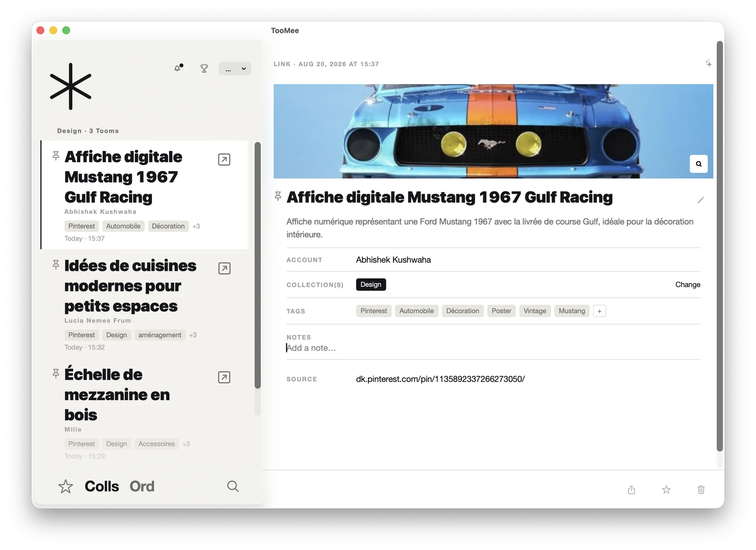Click the TooMee asterisk logo
The image size is (756, 550).
point(71,86)
